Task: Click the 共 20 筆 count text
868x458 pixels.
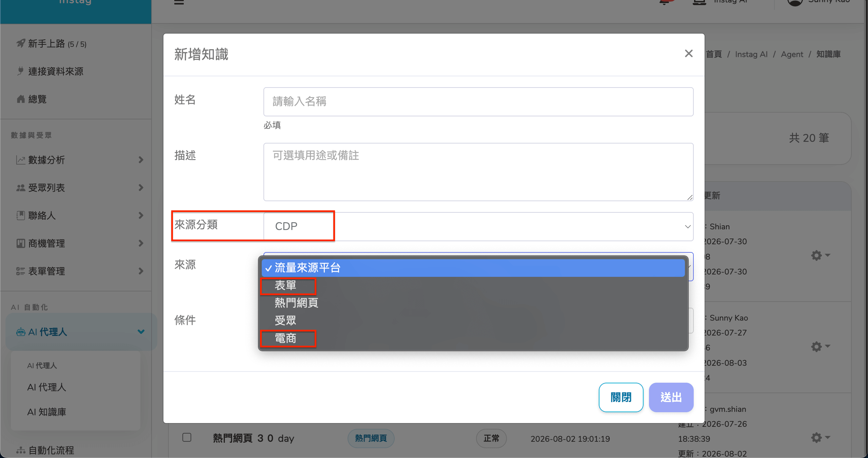Action: click(809, 138)
